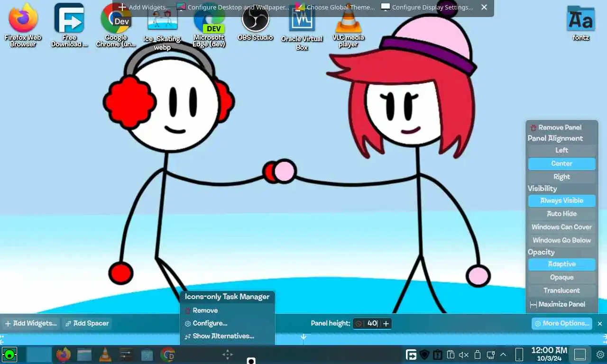Open Configure Desktop and Wallpaper
This screenshot has height=364, width=607.
coord(232,7)
